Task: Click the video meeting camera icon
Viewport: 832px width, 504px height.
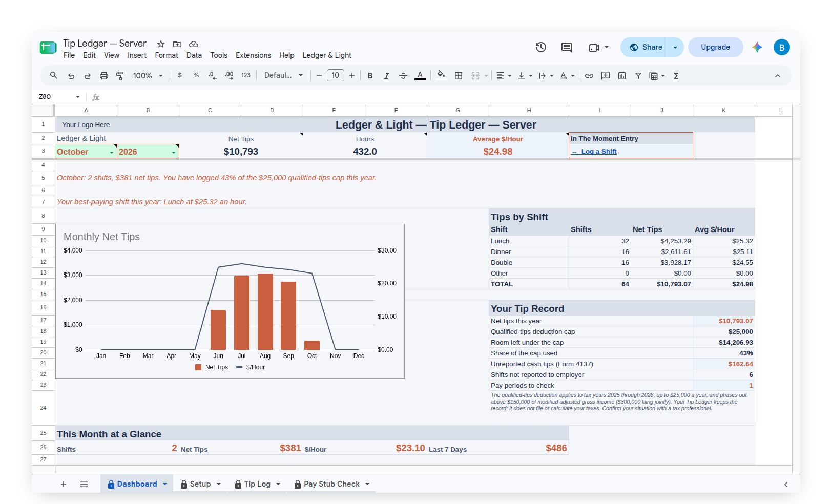Action: (594, 47)
